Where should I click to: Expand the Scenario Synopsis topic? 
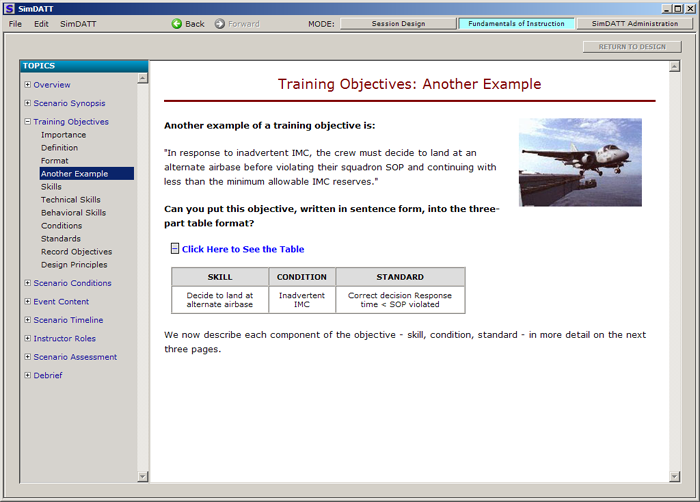click(28, 103)
